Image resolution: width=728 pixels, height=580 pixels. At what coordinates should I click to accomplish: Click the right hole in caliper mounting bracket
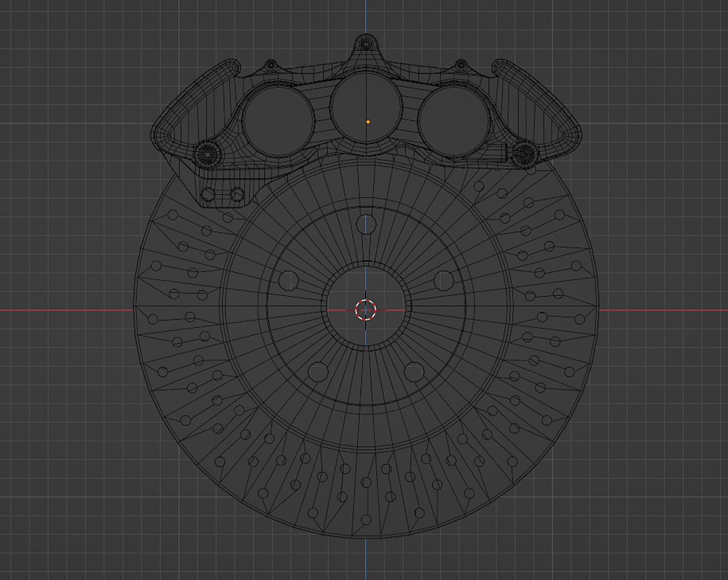click(238, 194)
